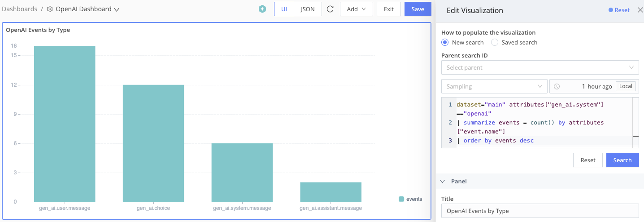Image resolution: width=644 pixels, height=222 pixels.
Task: Select the Saved search radio option
Action: click(x=495, y=42)
